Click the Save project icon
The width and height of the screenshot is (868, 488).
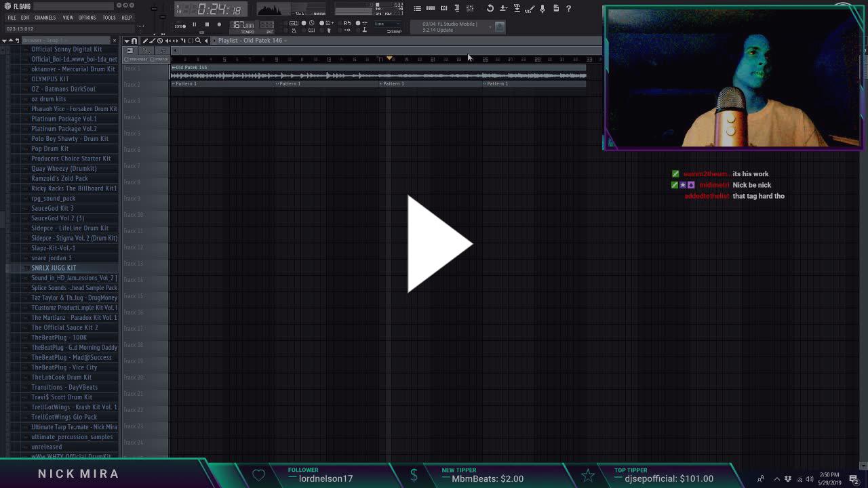[503, 8]
